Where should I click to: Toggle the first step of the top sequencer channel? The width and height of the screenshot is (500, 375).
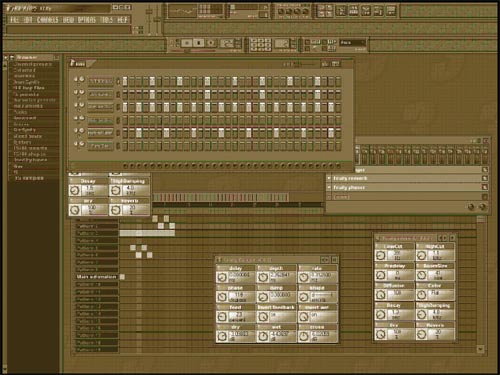click(x=125, y=81)
